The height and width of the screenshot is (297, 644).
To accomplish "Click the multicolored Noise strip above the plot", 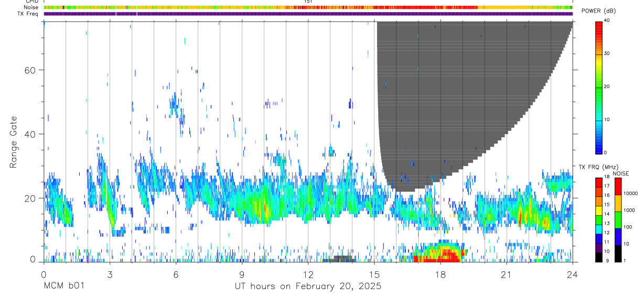I will pyautogui.click(x=308, y=7).
